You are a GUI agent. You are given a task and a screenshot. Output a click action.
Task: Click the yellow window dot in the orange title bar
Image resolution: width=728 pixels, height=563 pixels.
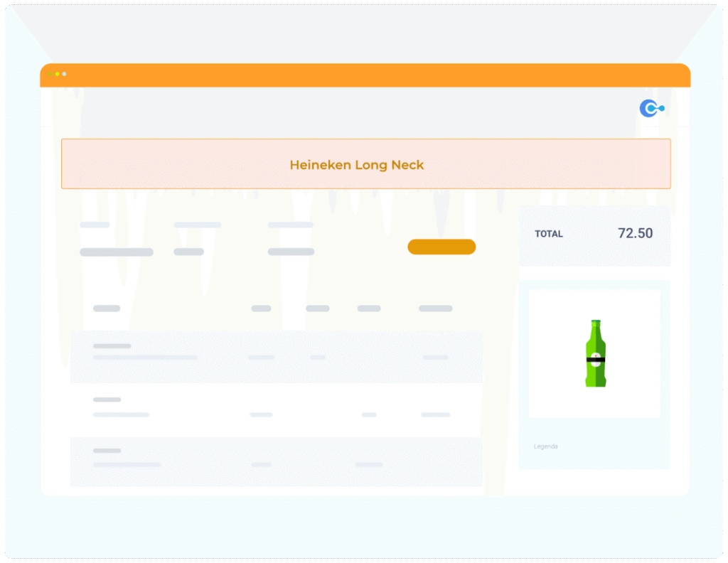(57, 74)
